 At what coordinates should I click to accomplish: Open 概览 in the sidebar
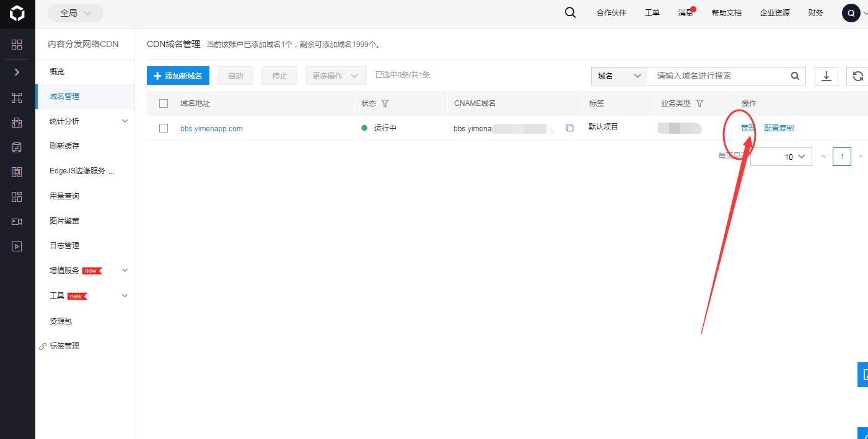click(x=57, y=72)
